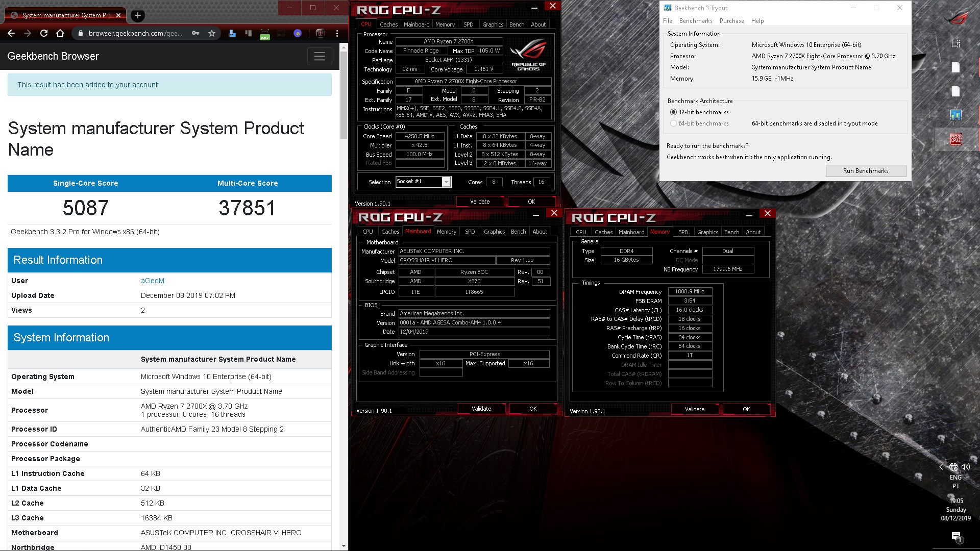
Task: Open the Geekbench Purchase menu
Action: pos(731,21)
